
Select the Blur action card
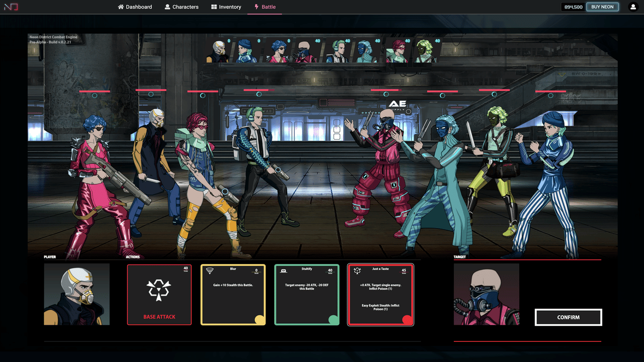(x=233, y=295)
